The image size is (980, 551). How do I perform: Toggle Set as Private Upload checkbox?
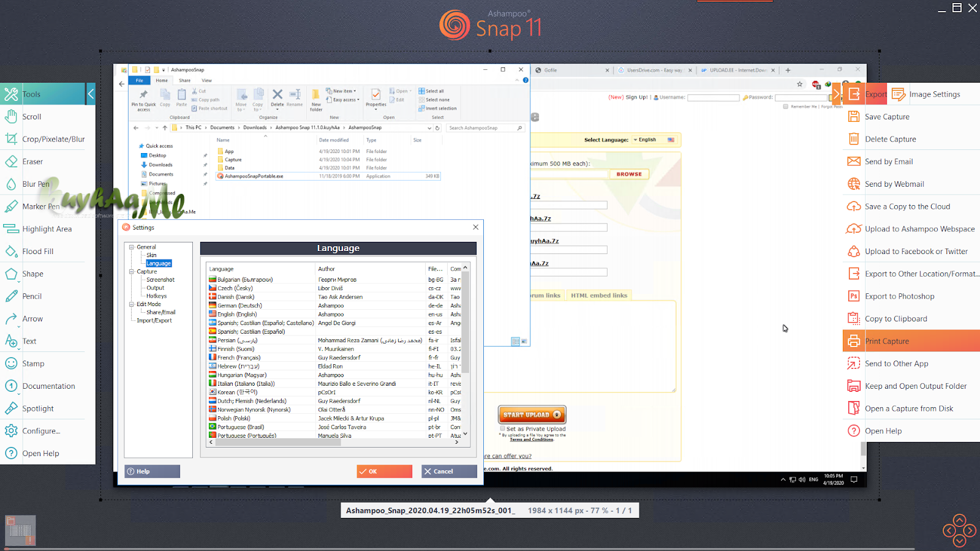503,429
